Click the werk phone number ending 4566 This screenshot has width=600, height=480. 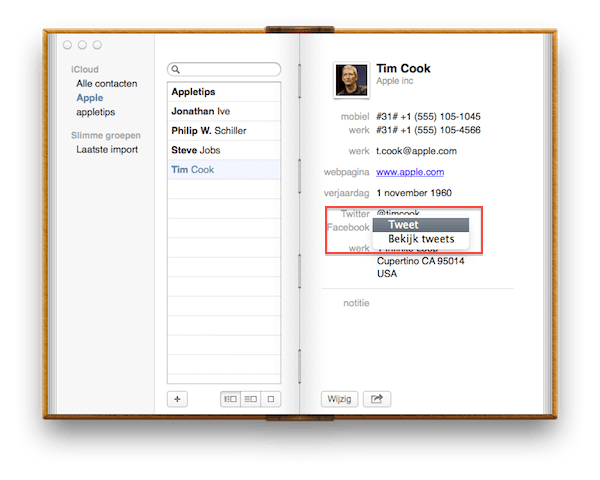[428, 130]
